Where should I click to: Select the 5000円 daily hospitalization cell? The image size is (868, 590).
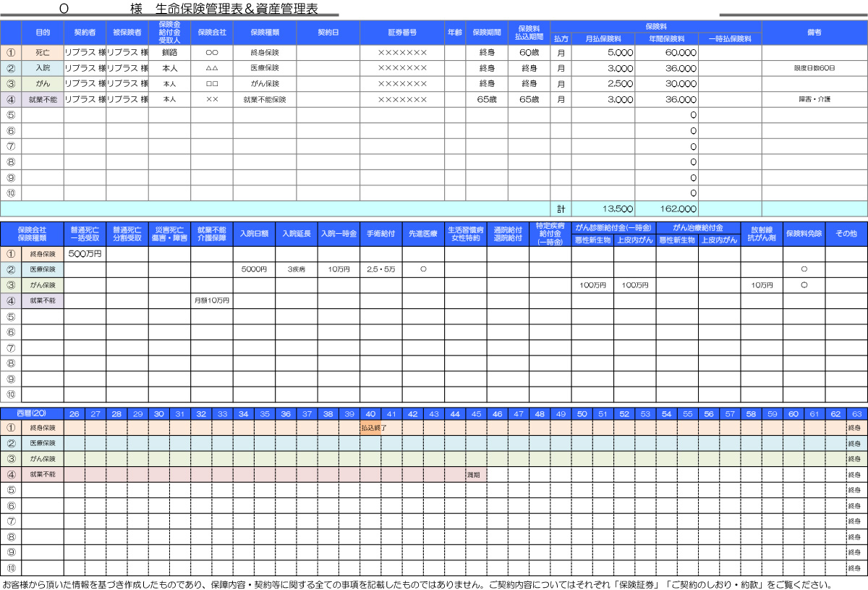pyautogui.click(x=254, y=269)
